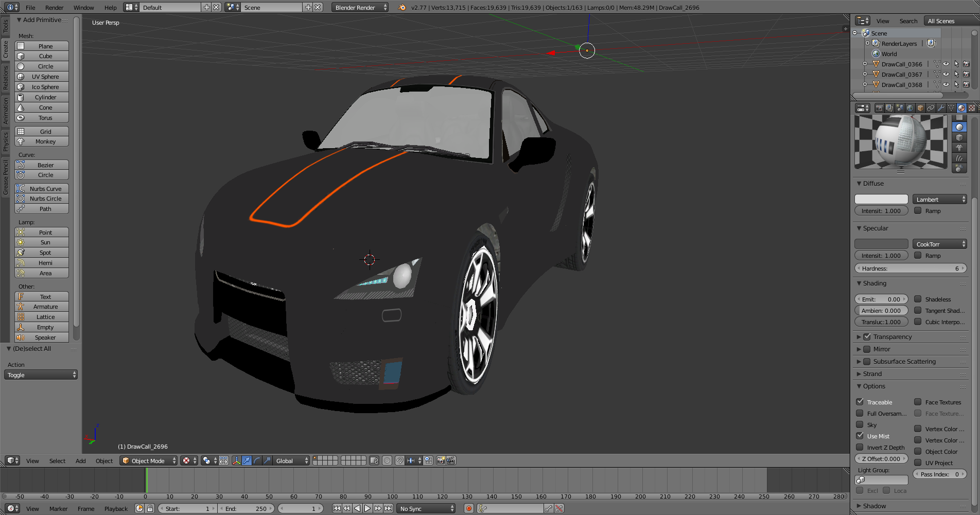Image resolution: width=980 pixels, height=515 pixels.
Task: Expand the DrawCall_0367 tree item
Action: coord(865,74)
